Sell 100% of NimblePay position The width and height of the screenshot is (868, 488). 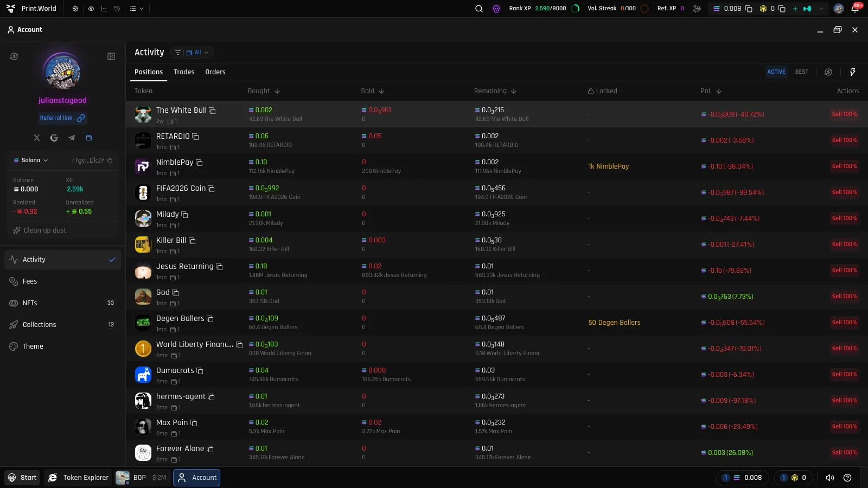click(x=844, y=166)
